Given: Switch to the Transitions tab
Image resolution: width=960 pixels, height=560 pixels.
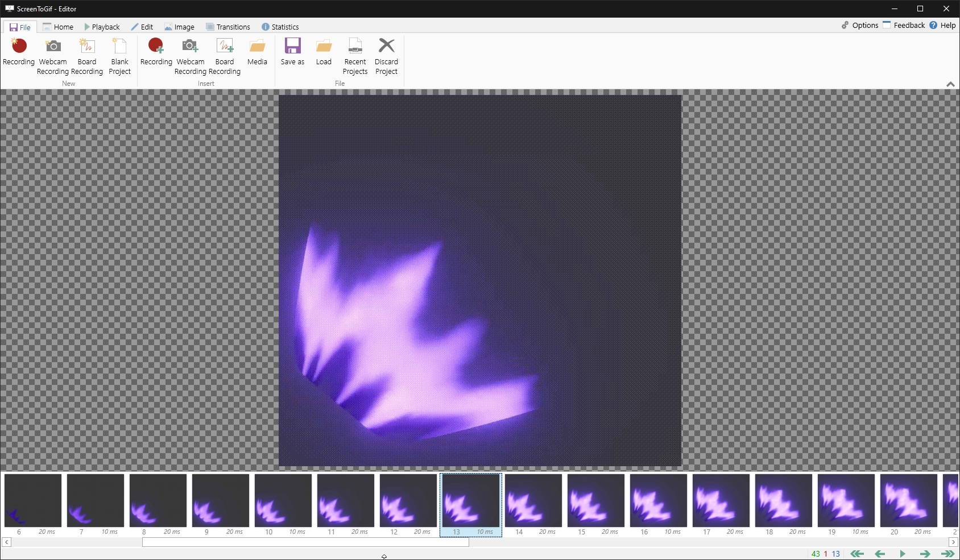Looking at the screenshot, I should 227,27.
